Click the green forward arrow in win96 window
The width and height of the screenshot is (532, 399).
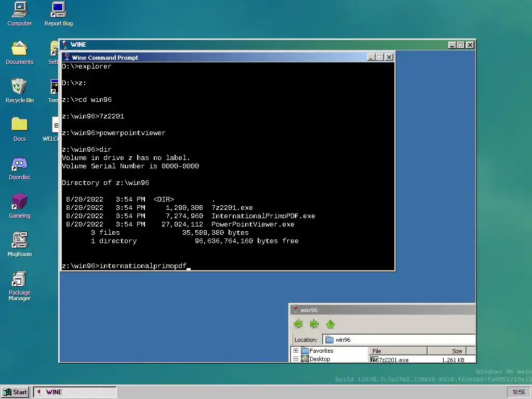pos(314,324)
